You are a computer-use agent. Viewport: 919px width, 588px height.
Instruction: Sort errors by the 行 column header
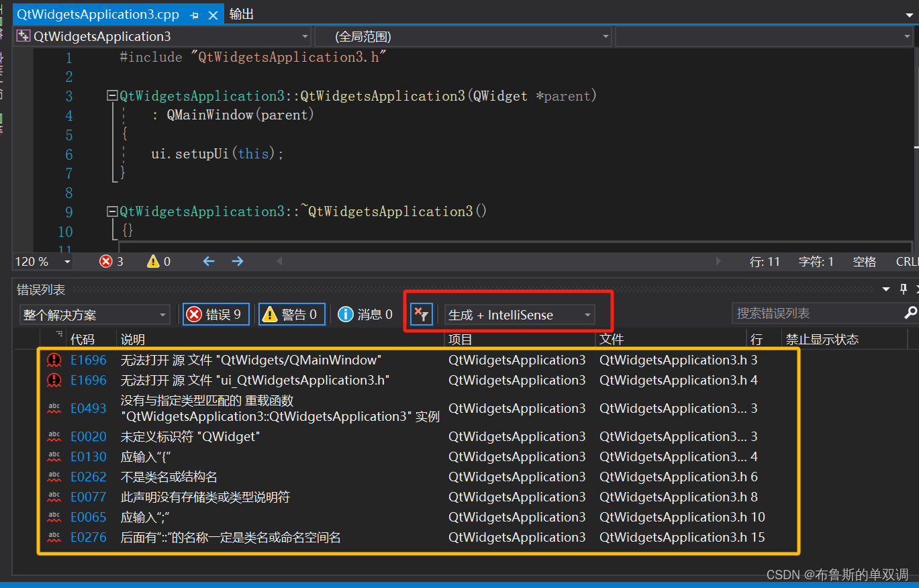point(757,339)
